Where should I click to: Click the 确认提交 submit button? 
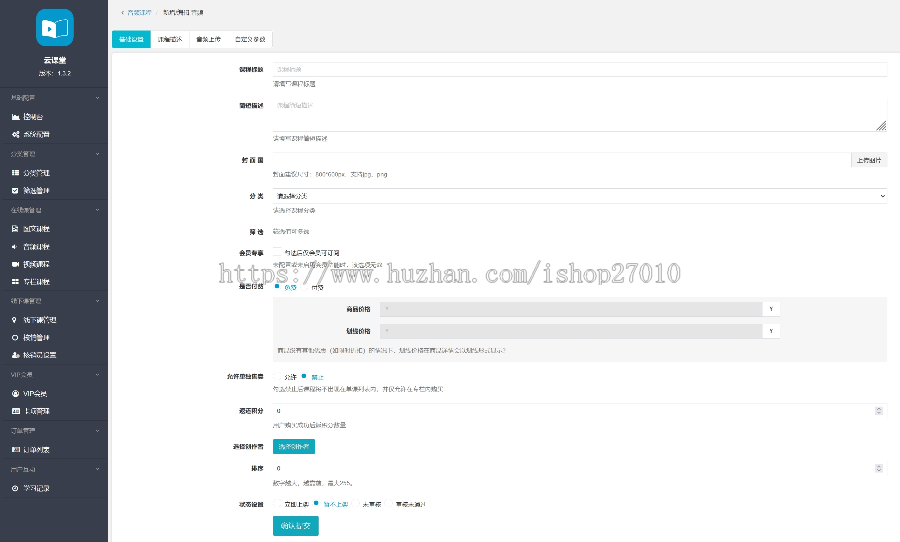[x=296, y=525]
